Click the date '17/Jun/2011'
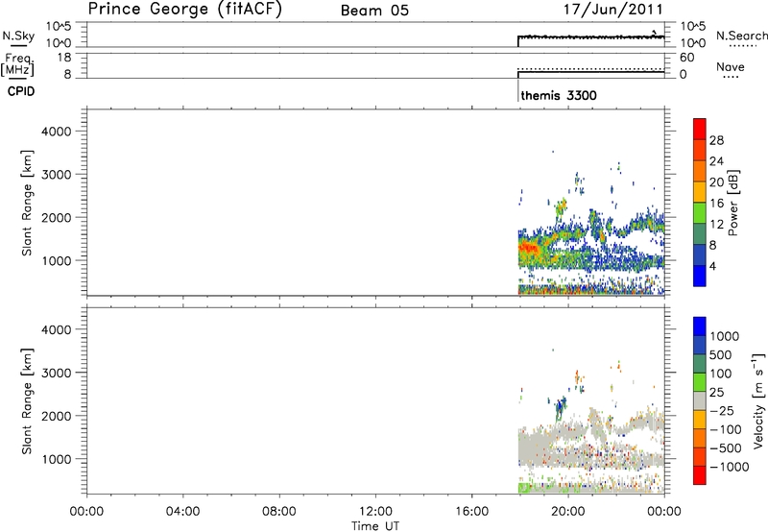The width and height of the screenshot is (768, 532). tap(613, 10)
